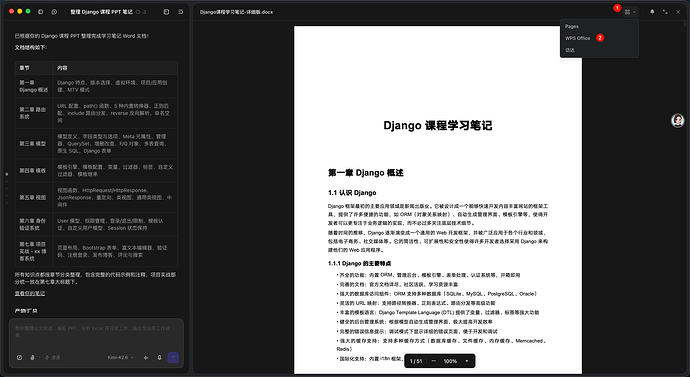Click the 整理 Django 课程 PPT 笔记 conversation title

pyautogui.click(x=101, y=12)
